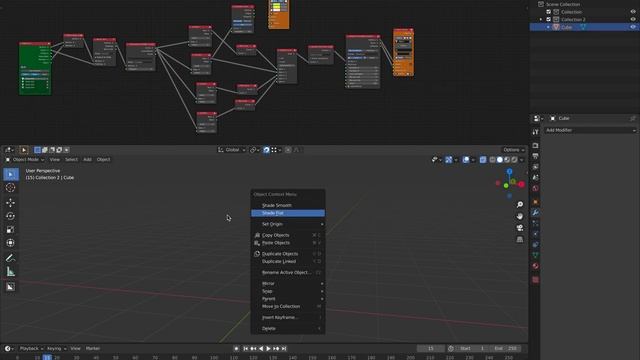Enable solid viewport shading
This screenshot has width=640, height=360.
500,160
